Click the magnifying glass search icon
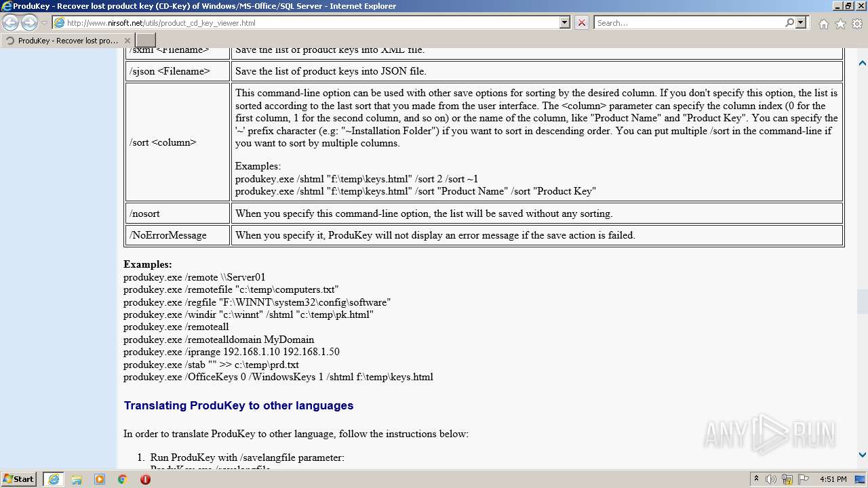Image resolution: width=868 pixels, height=488 pixels. (x=789, y=22)
